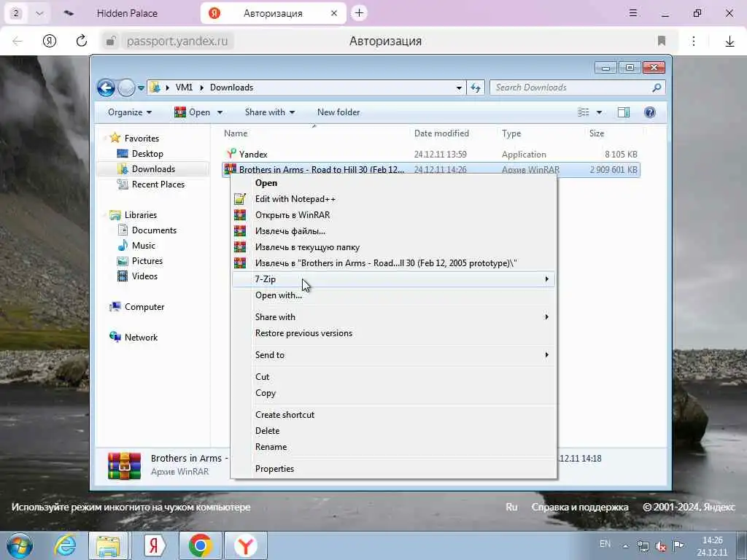The width and height of the screenshot is (747, 560).
Task: Expand the 7-Zip submenu
Action: [x=393, y=279]
